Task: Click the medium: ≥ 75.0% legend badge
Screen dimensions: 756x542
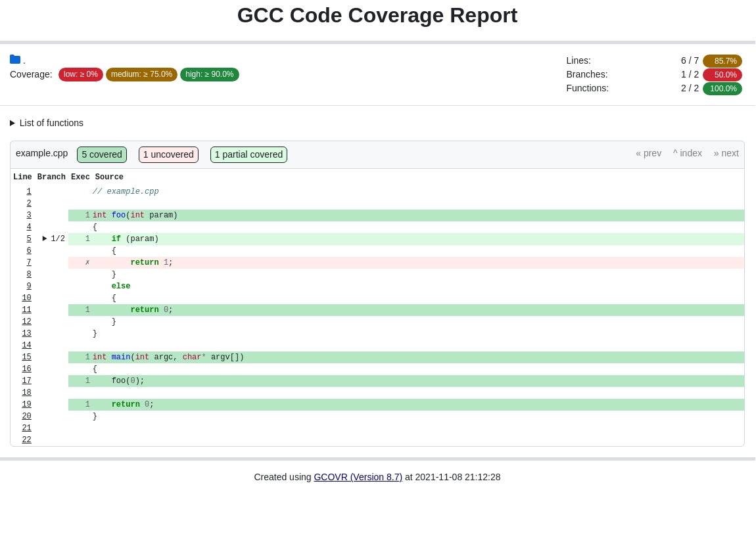Action: [x=141, y=74]
